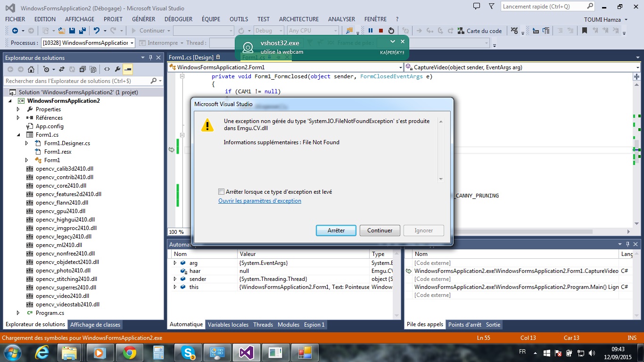Collapse the Kaspersky webcam notification chevron

click(393, 41)
